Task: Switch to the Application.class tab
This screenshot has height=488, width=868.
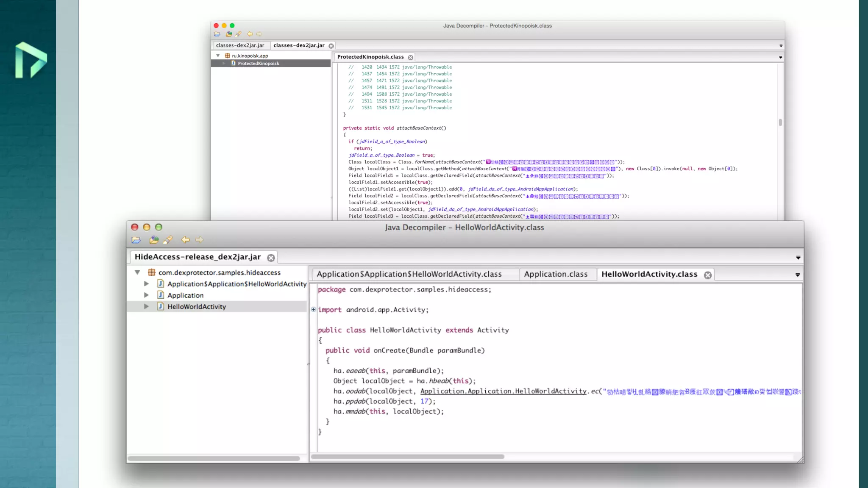Action: [556, 274]
